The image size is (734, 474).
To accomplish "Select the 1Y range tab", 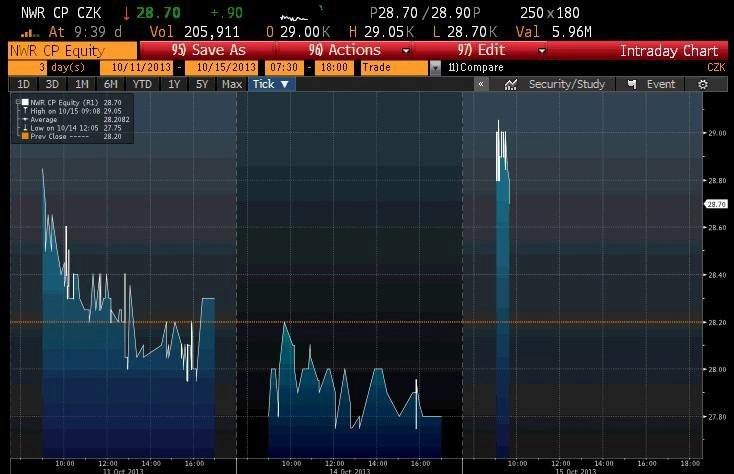I will coord(174,84).
